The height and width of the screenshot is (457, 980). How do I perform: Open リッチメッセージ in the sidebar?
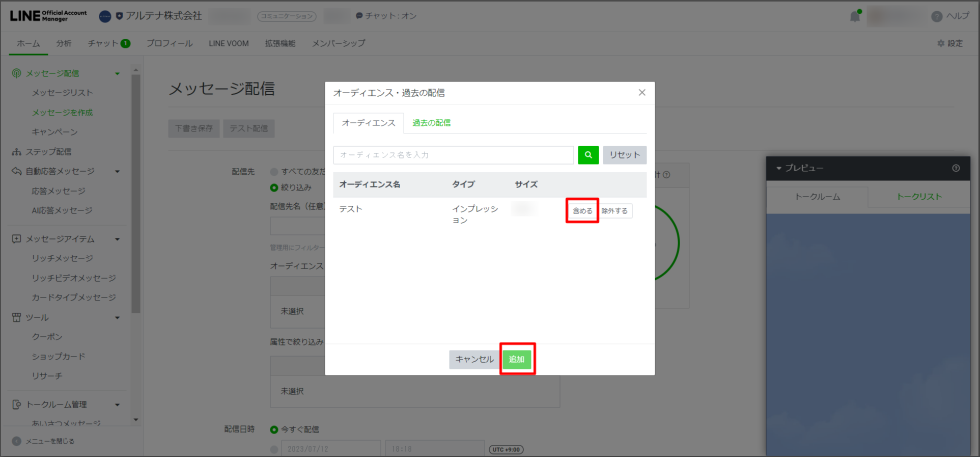coord(62,258)
